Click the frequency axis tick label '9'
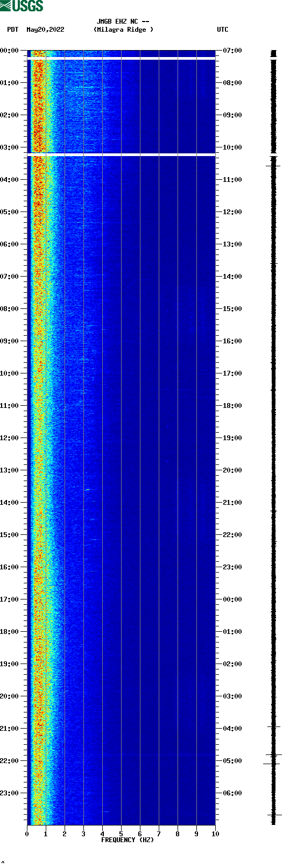This screenshot has width=297, height=868. click(196, 834)
